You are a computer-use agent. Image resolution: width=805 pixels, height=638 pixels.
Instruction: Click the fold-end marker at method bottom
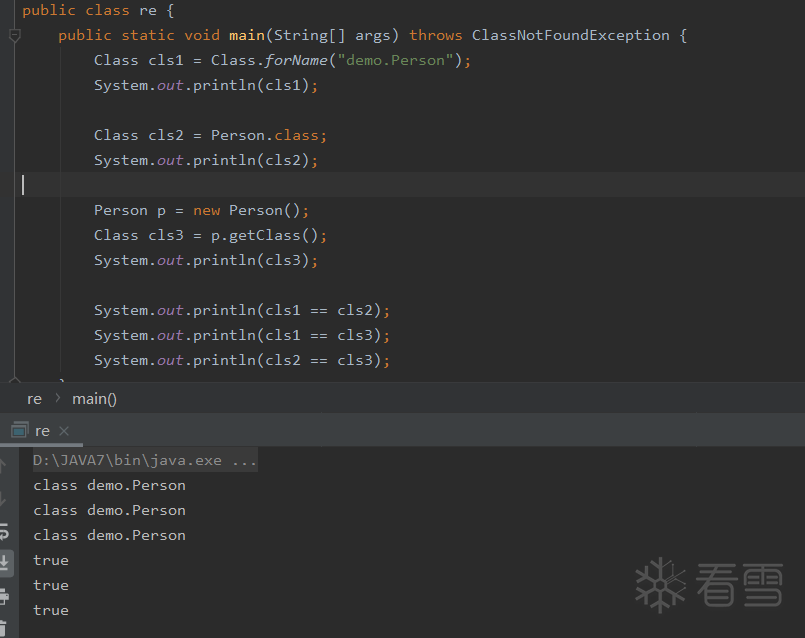click(x=14, y=380)
